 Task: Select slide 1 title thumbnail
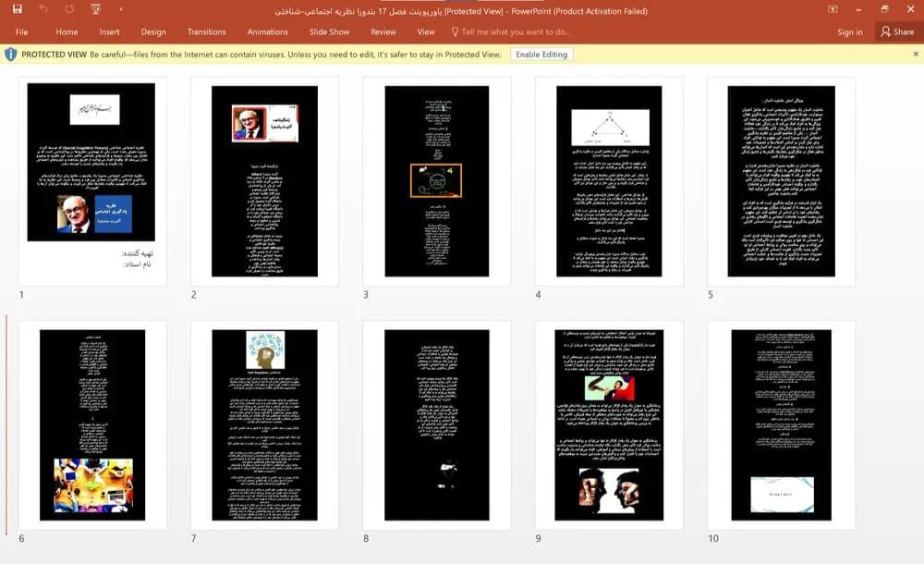(x=92, y=181)
